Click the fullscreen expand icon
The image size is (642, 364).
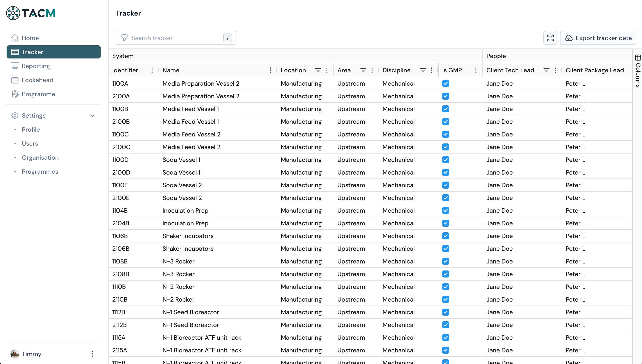(x=550, y=38)
